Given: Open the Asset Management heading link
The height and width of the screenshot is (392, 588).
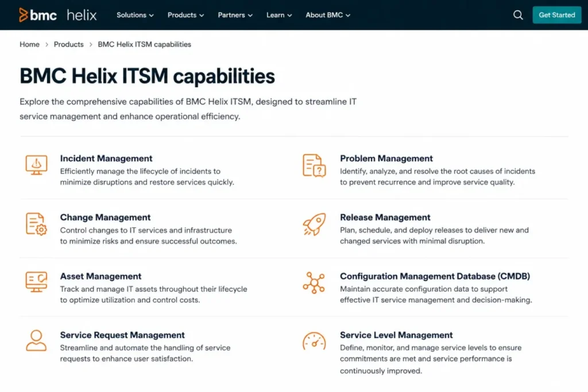Looking at the screenshot, I should pos(100,276).
